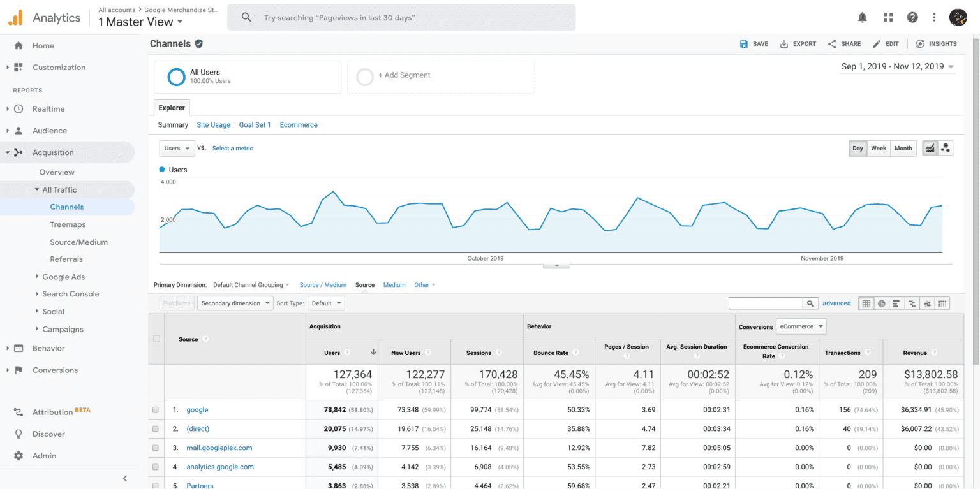The width and height of the screenshot is (980, 489).
Task: Tick the checkbox for the google row
Action: point(156,410)
